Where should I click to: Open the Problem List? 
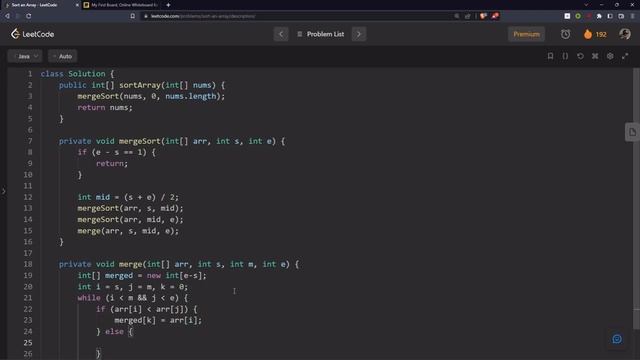(x=321, y=34)
